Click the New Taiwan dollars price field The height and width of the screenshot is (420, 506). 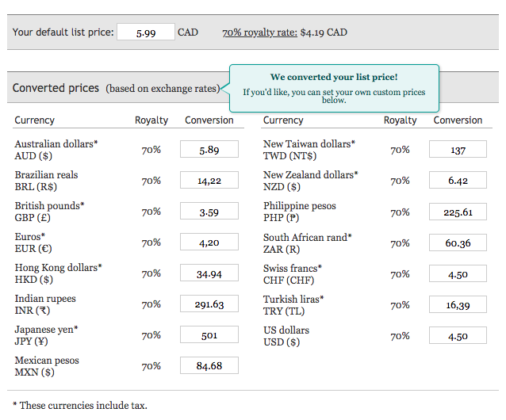(458, 150)
